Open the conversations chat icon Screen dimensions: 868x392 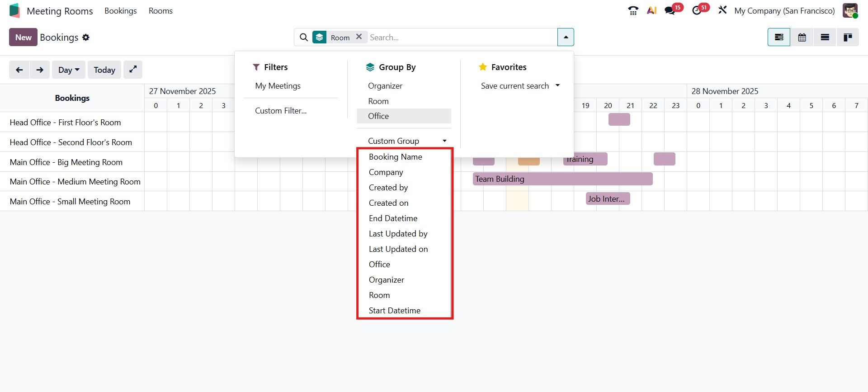670,10
